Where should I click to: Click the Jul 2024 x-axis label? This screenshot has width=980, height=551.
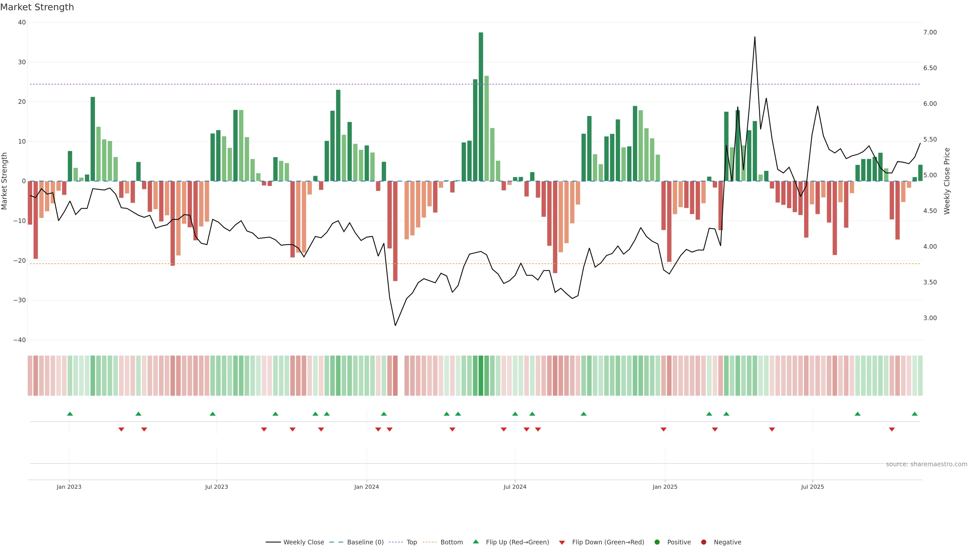515,487
